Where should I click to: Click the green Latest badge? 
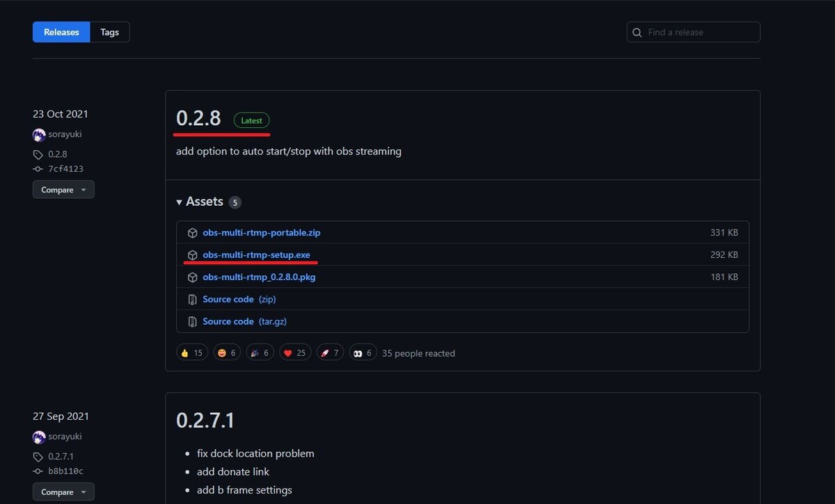(x=251, y=120)
